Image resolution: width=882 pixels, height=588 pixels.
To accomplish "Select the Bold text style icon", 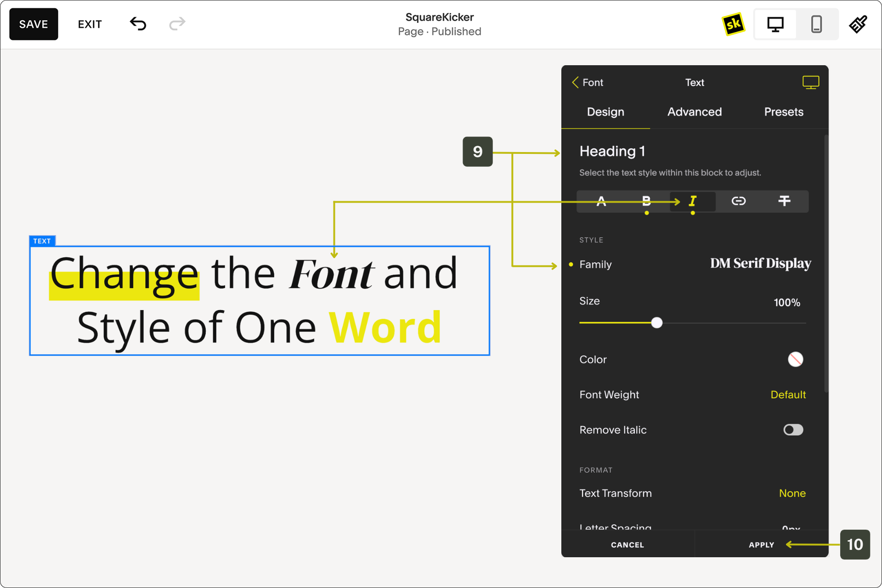I will [x=646, y=201].
